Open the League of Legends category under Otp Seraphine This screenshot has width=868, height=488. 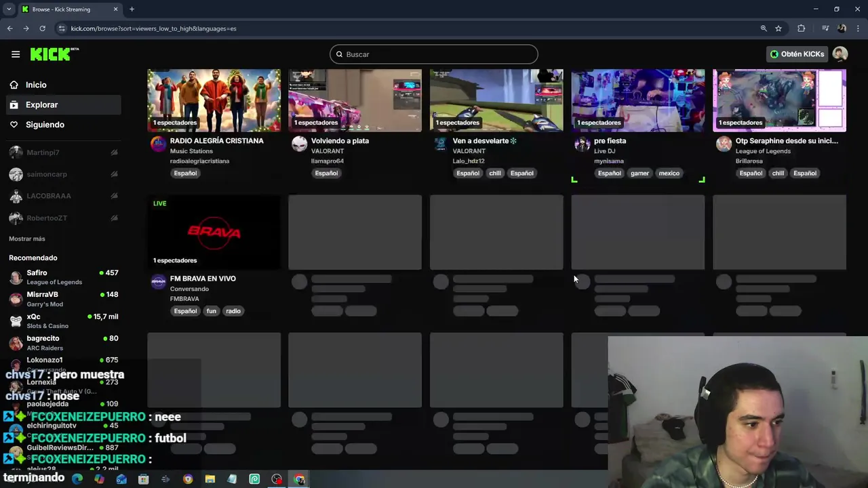pyautogui.click(x=763, y=151)
